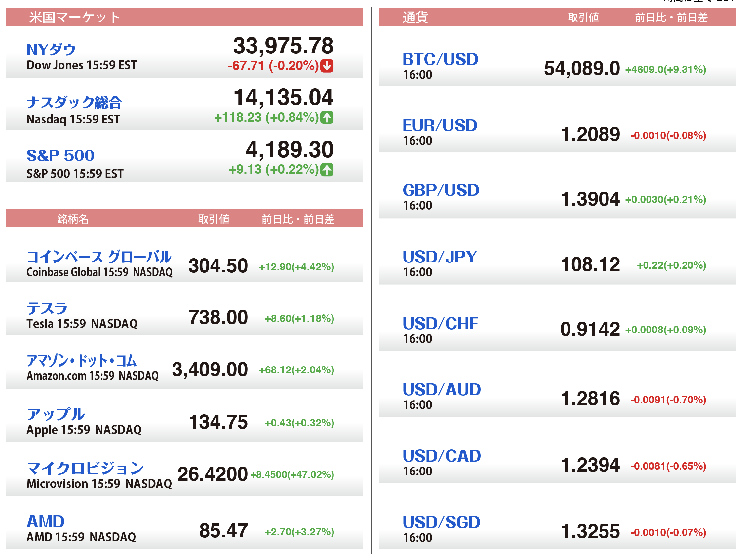Open the コインベース グローバル stock link
This screenshot has height=560, width=745.
[99, 257]
